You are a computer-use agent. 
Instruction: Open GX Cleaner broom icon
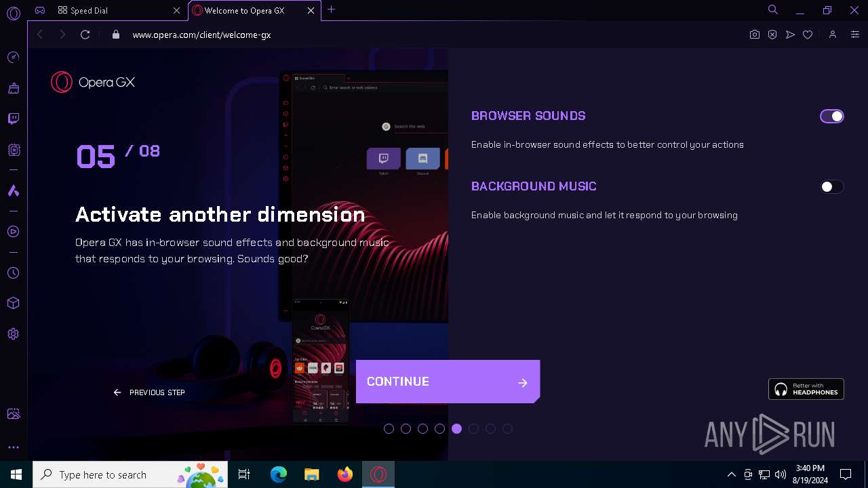(13, 88)
